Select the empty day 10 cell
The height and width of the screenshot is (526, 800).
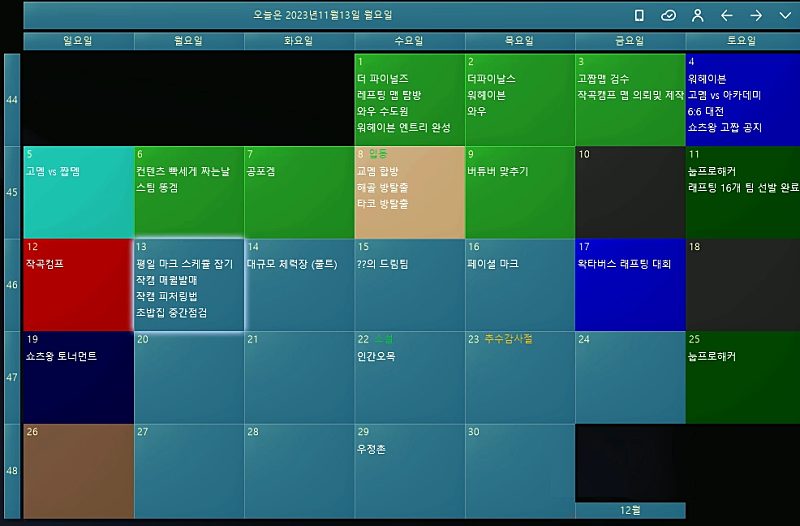point(630,192)
